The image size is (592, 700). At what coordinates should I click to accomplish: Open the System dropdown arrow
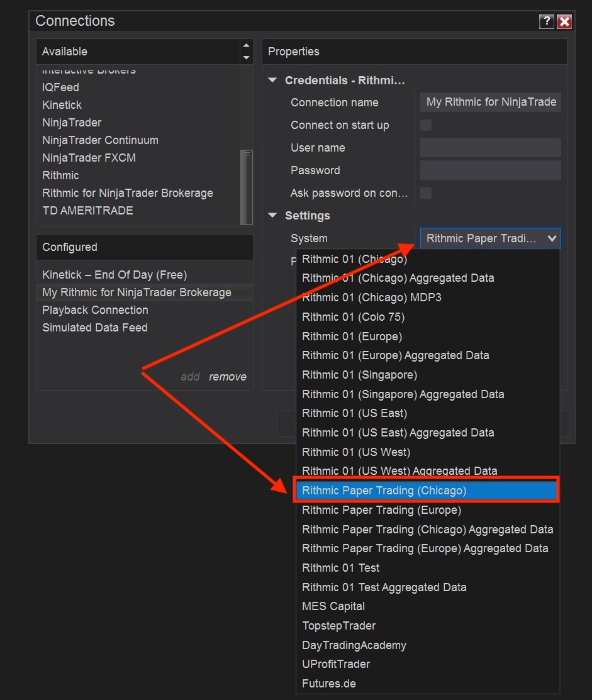[x=551, y=238]
